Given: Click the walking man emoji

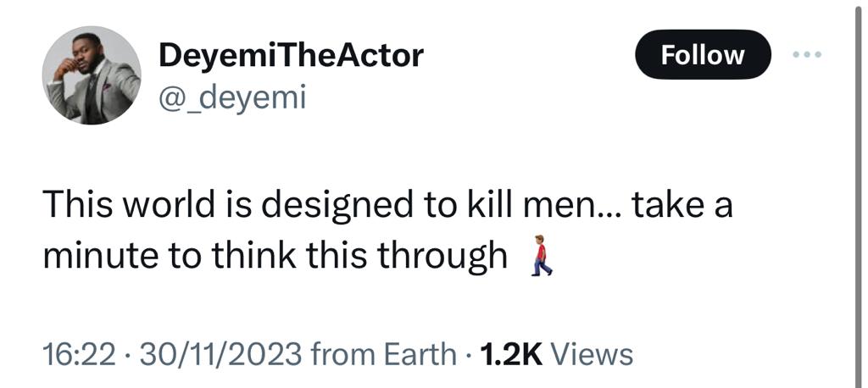Looking at the screenshot, I should click(542, 258).
